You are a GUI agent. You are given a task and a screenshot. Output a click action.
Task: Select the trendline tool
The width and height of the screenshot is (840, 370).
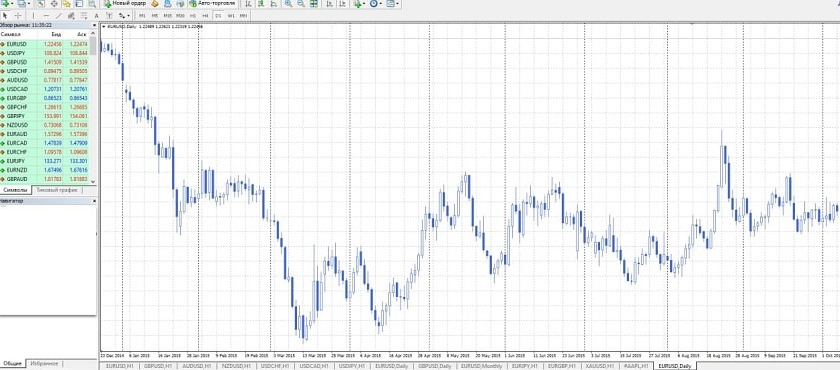tap(58, 16)
